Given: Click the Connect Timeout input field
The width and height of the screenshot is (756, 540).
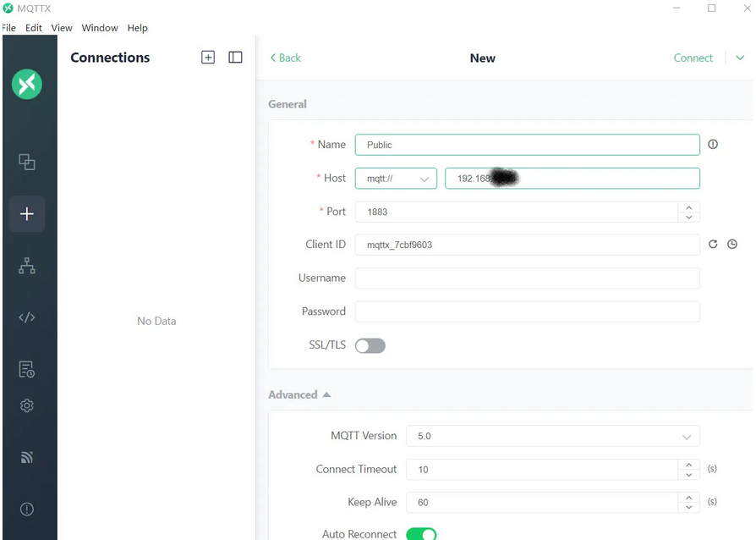Looking at the screenshot, I should tap(542, 470).
